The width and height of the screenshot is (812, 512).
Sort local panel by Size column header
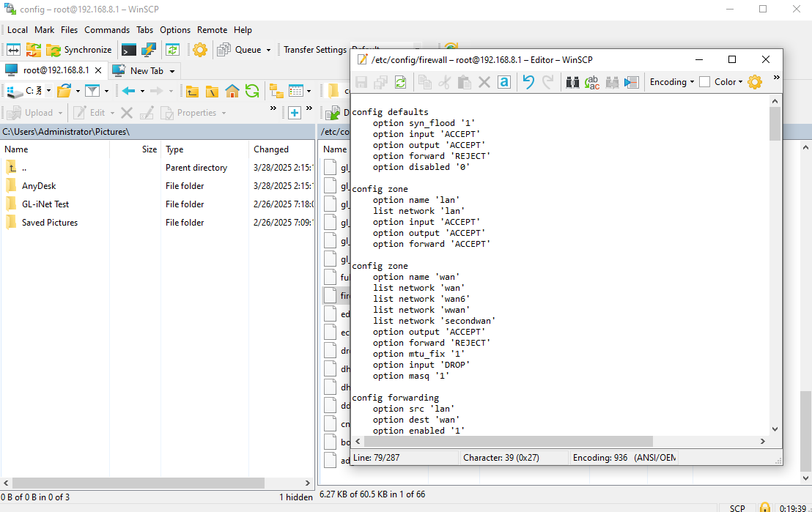point(135,149)
